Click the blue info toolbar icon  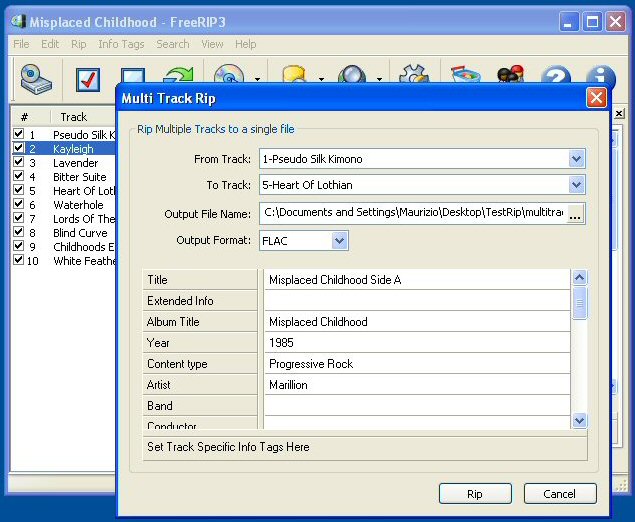pos(601,75)
